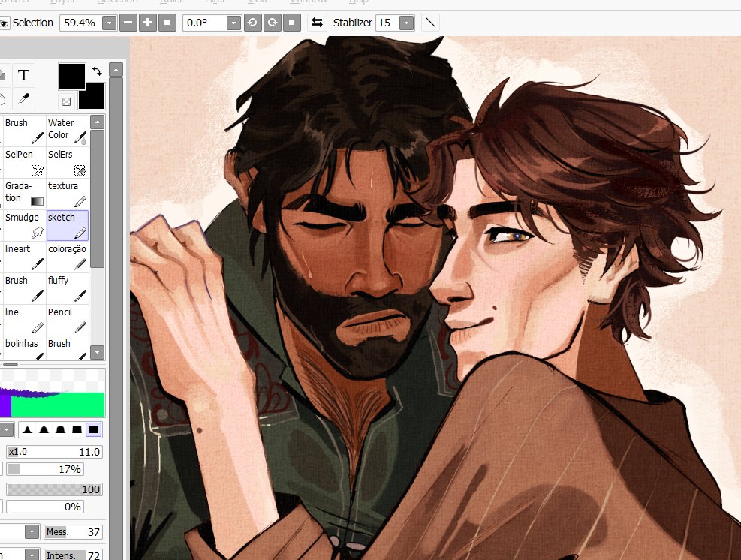Reset the canvas zoom level
Viewport: 741px width, 560px height.
click(167, 23)
